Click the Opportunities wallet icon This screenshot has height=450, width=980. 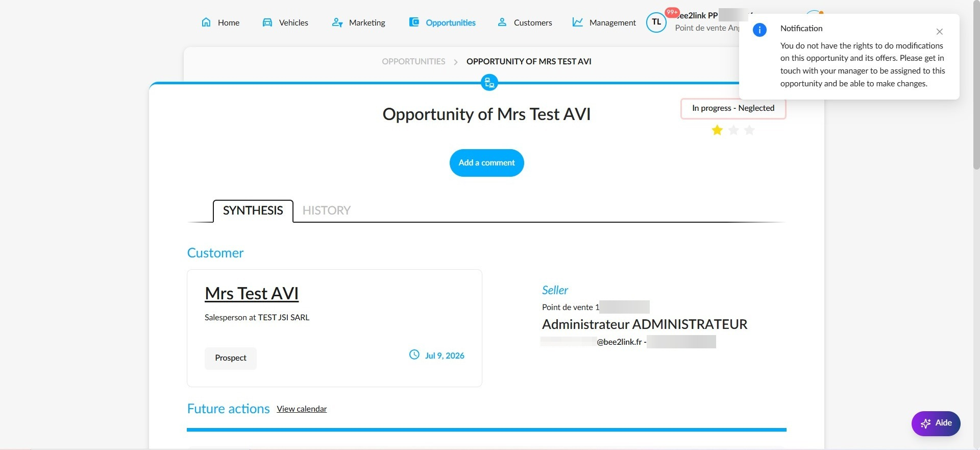pos(414,22)
